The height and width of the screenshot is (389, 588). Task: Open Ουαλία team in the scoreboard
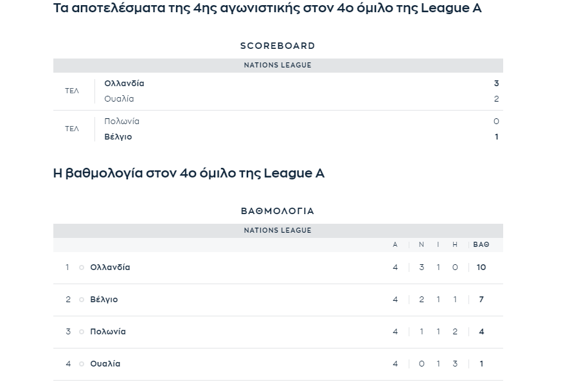click(x=119, y=98)
